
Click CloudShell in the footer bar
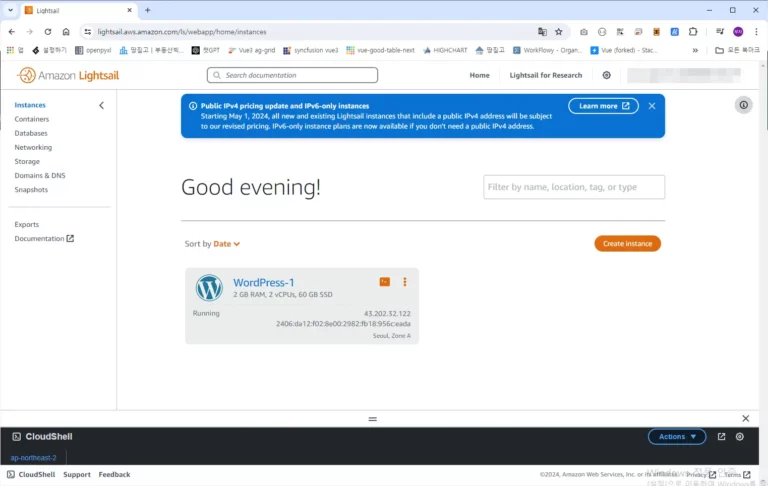[x=31, y=474]
